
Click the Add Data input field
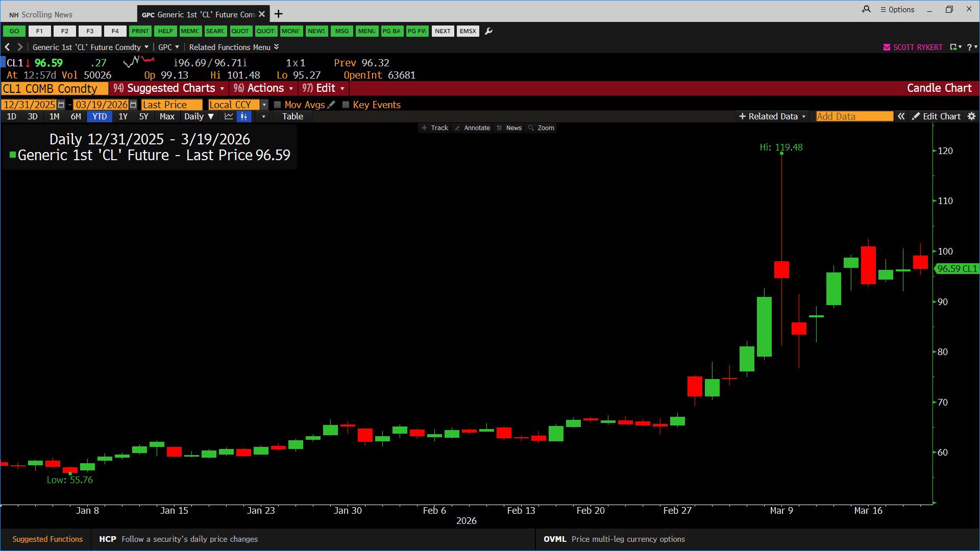tap(854, 116)
